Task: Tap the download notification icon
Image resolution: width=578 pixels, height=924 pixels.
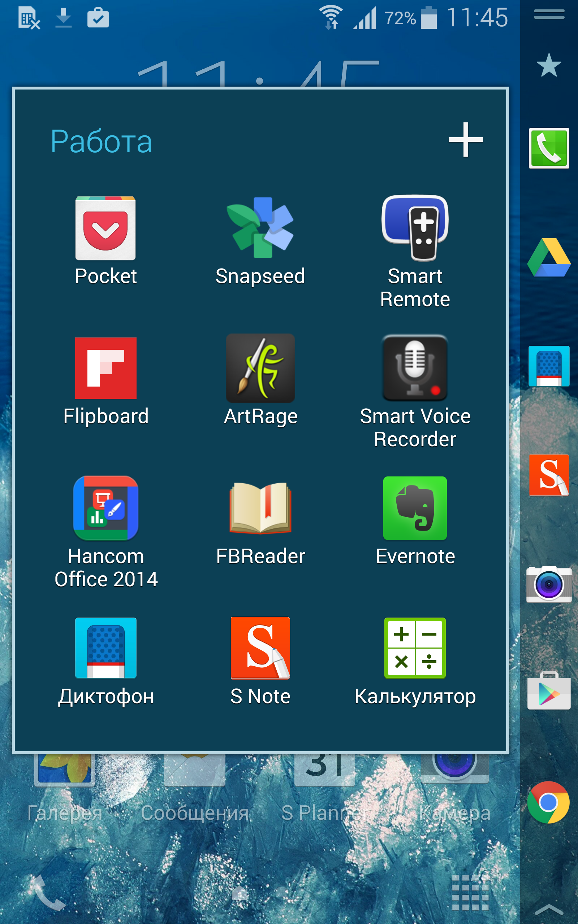Action: tap(64, 18)
